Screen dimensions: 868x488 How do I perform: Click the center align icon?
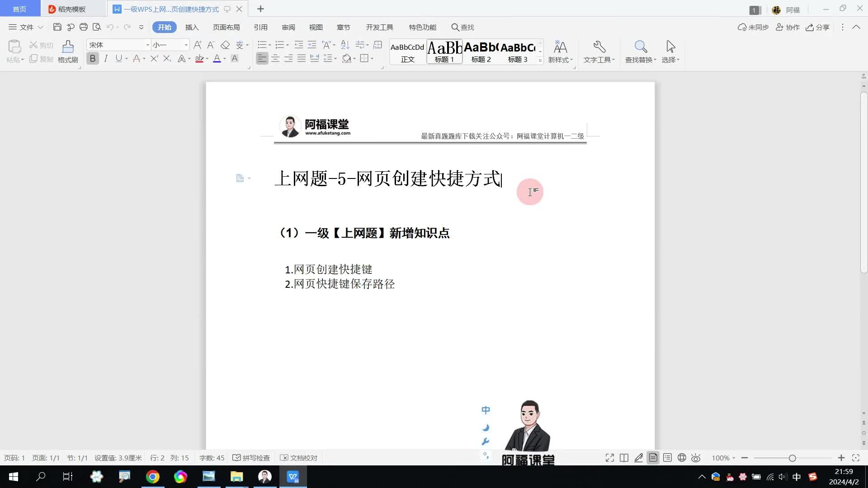[x=275, y=58]
